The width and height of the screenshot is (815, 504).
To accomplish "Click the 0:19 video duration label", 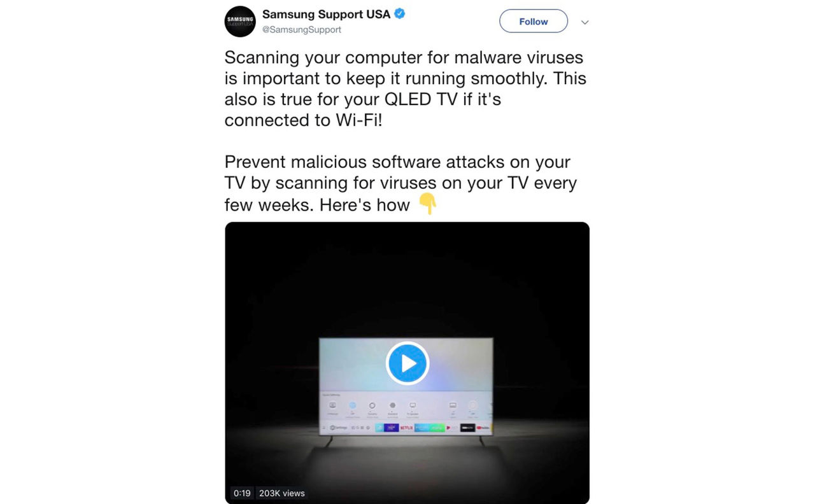I will click(242, 493).
